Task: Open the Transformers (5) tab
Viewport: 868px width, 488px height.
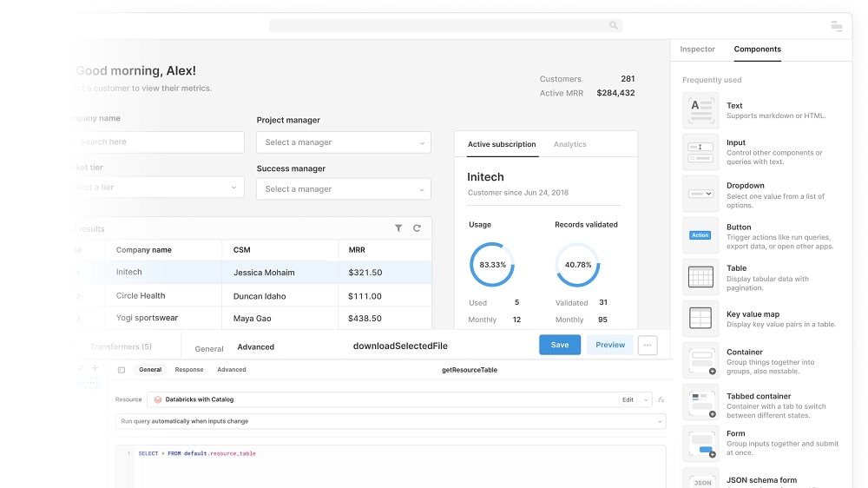Action: [x=121, y=346]
